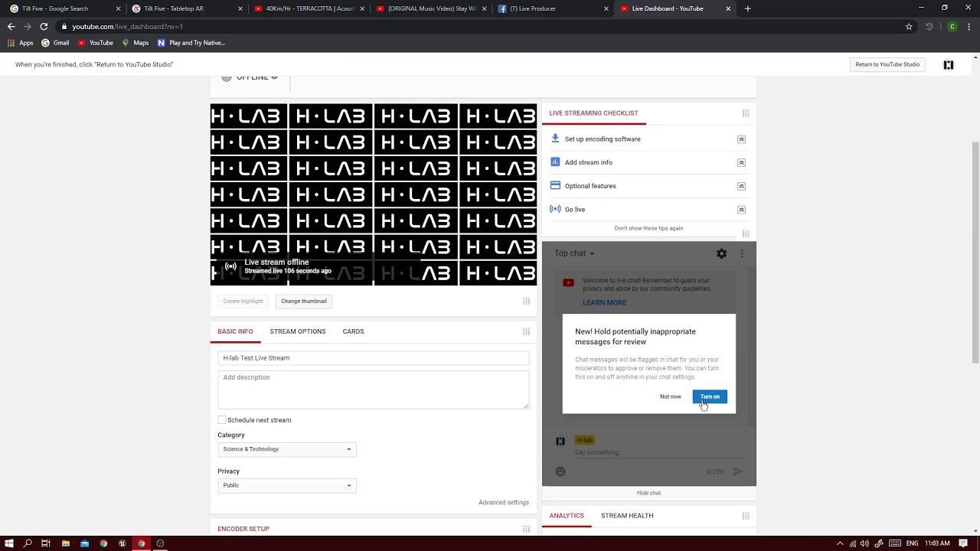The width and height of the screenshot is (980, 551).
Task: Click Don't show these tips again
Action: 648,228
